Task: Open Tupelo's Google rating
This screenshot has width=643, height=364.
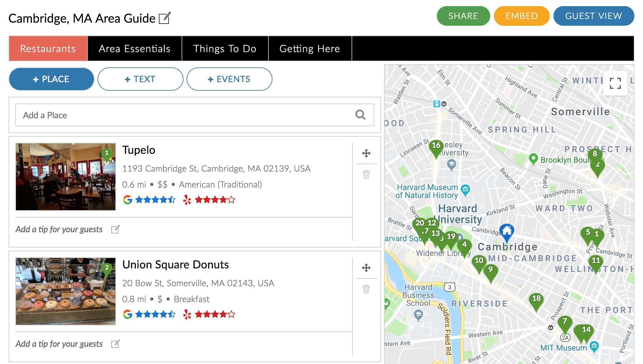Action: point(149,200)
